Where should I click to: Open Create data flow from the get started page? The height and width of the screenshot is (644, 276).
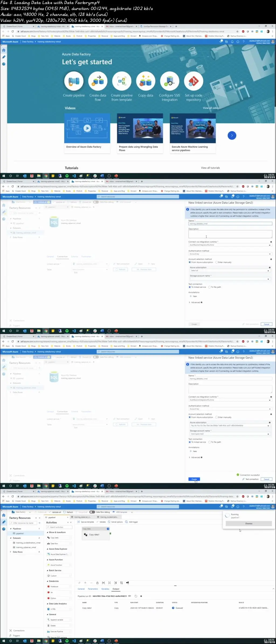[x=98, y=81]
